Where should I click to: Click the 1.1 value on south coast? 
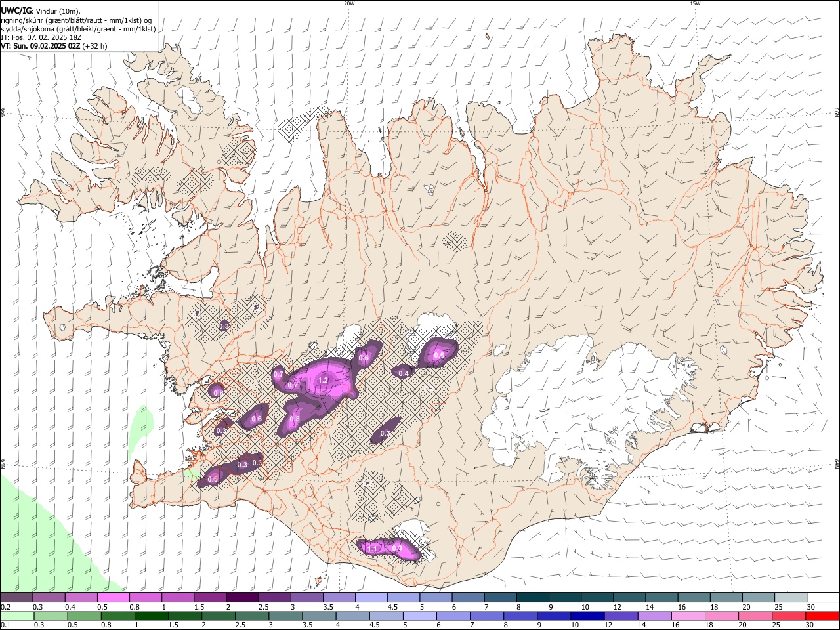point(372,549)
